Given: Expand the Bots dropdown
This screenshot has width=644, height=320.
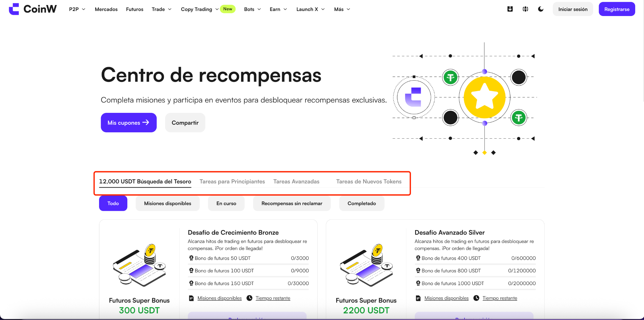Looking at the screenshot, I should 253,9.
